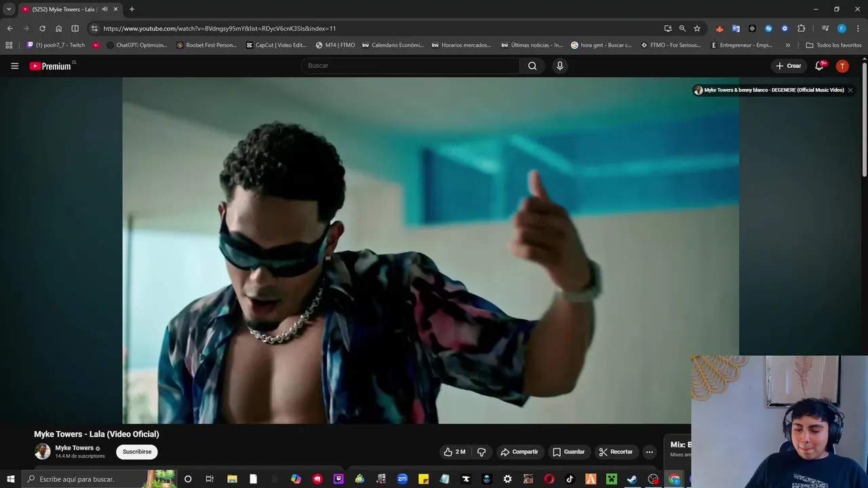Screen dimensions: 868x488
Task: Open pooh7_7 - Twitch bookmark
Action: 56,45
